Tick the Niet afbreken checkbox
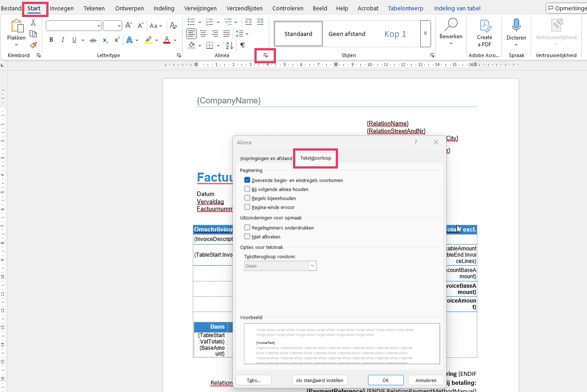Screen dimensions: 587x392 pyautogui.click(x=247, y=236)
